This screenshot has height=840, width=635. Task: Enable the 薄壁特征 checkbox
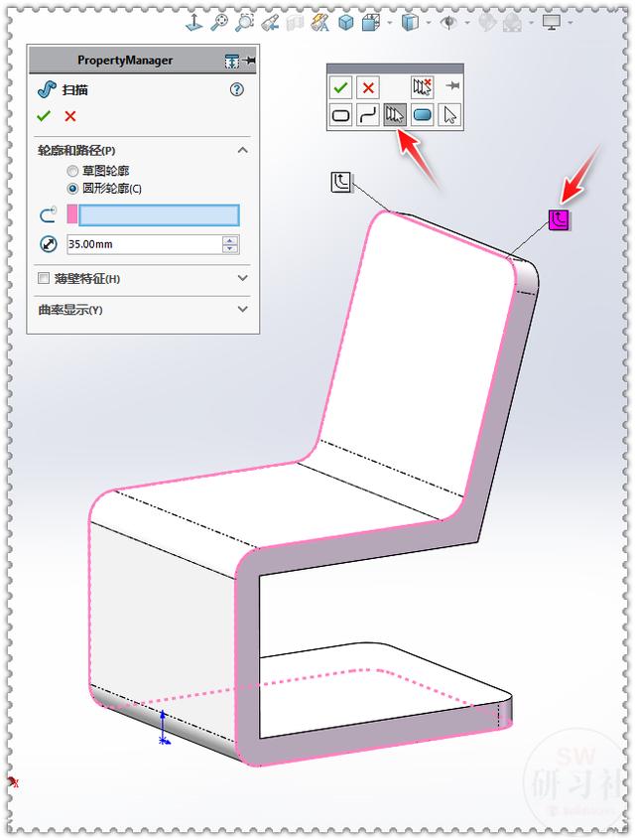[x=44, y=278]
